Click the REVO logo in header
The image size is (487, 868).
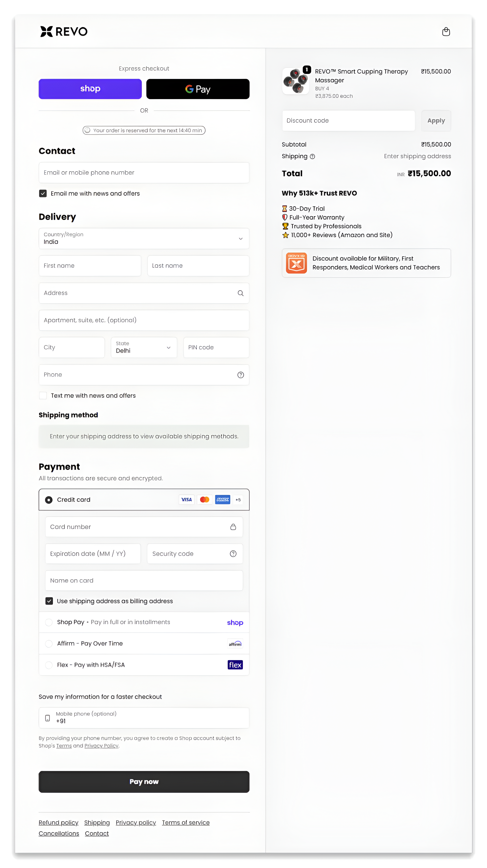pos(64,32)
